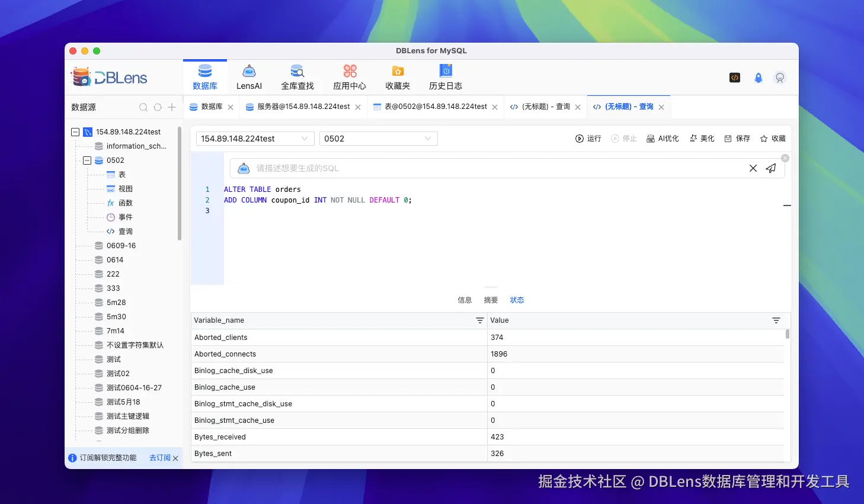Collapse the 154.89.148.224test connection node
Viewport: 864px width, 504px height.
75,132
